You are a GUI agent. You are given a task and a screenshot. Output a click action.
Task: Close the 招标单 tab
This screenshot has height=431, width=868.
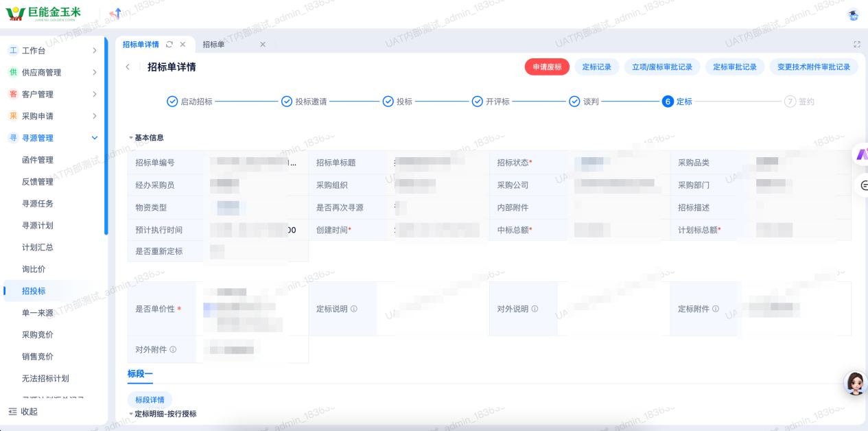pyautogui.click(x=262, y=45)
